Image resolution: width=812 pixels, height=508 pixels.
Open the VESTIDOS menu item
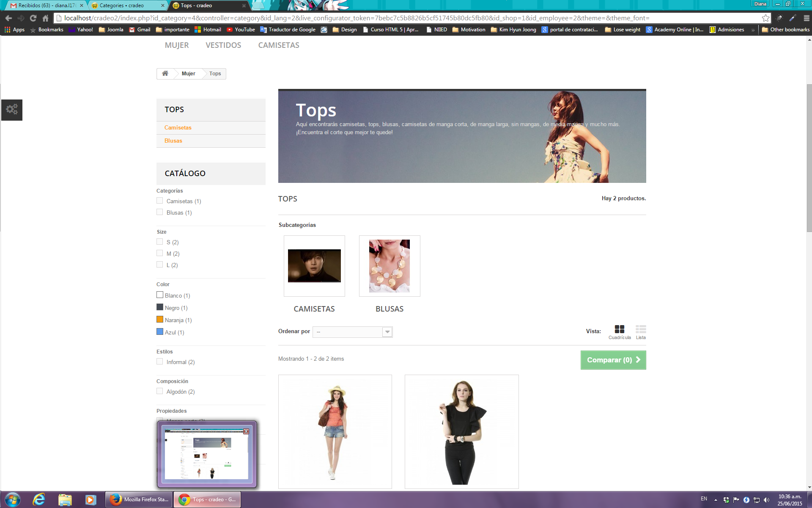click(x=223, y=45)
